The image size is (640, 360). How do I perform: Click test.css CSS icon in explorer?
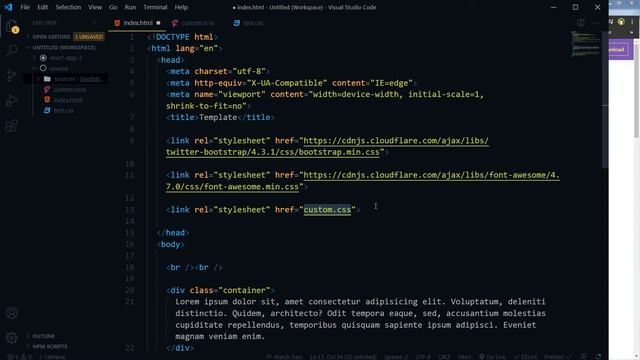pyautogui.click(x=47, y=110)
